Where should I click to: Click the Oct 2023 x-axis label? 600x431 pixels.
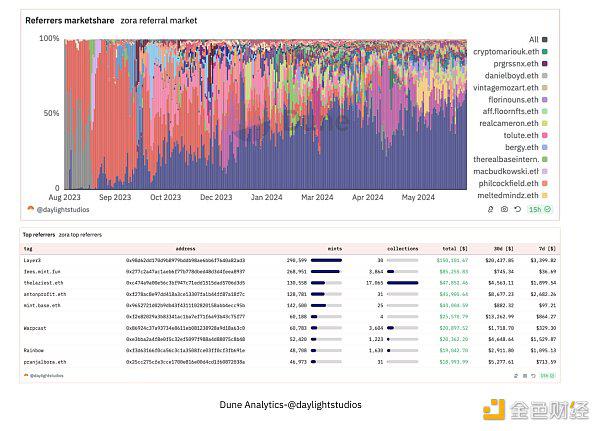tap(165, 197)
